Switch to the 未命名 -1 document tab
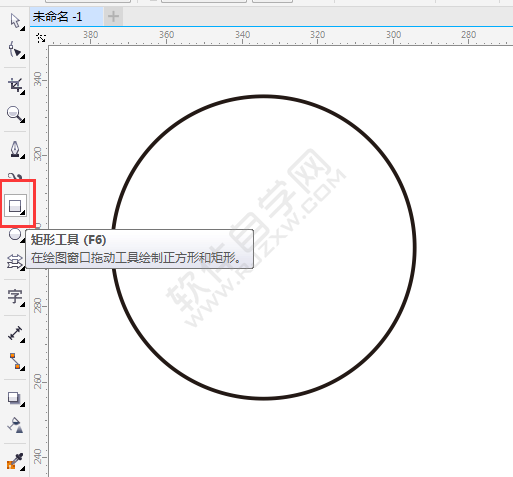Screen dimensions: 513x477 [57, 16]
